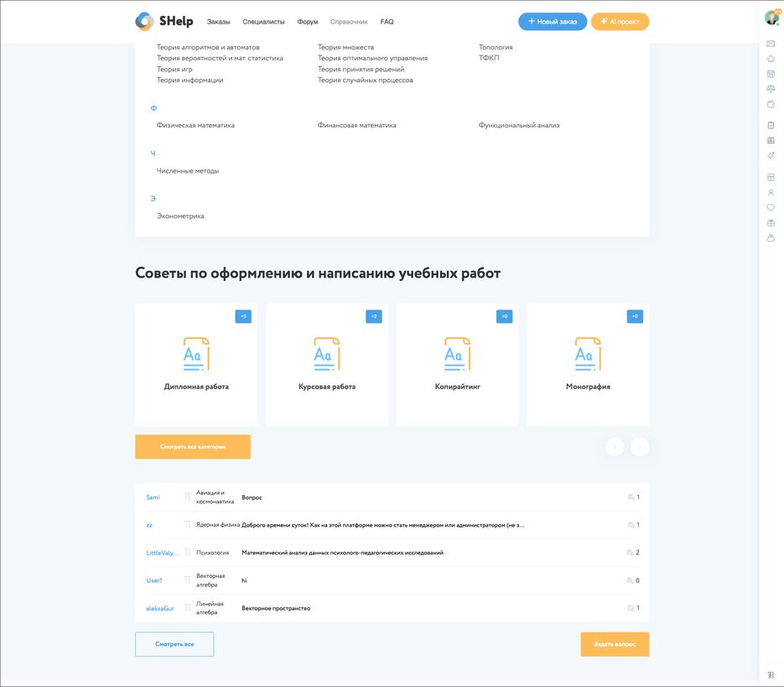Open the user zz profile link
Image resolution: width=784 pixels, height=687 pixels.
tap(149, 525)
